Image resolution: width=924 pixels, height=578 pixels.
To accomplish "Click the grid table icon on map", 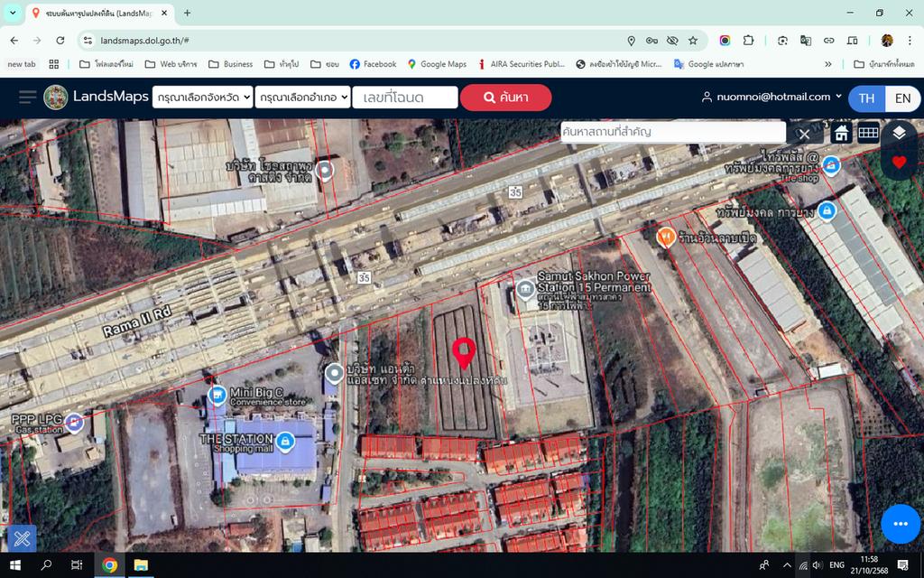I will [x=868, y=133].
